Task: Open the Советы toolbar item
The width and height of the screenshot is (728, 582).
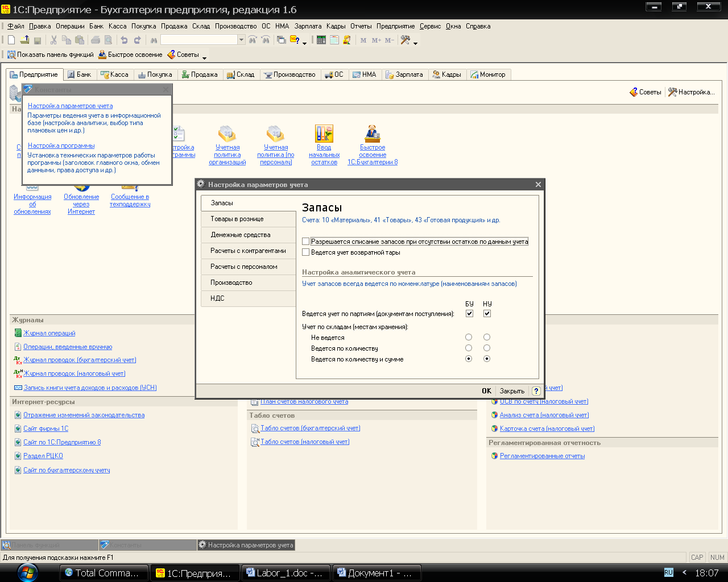Action: (x=183, y=55)
